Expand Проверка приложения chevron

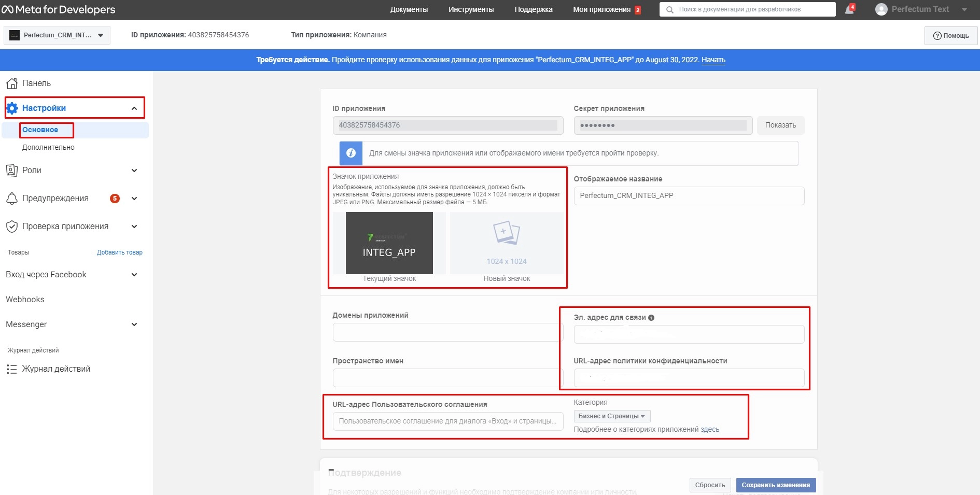(134, 227)
